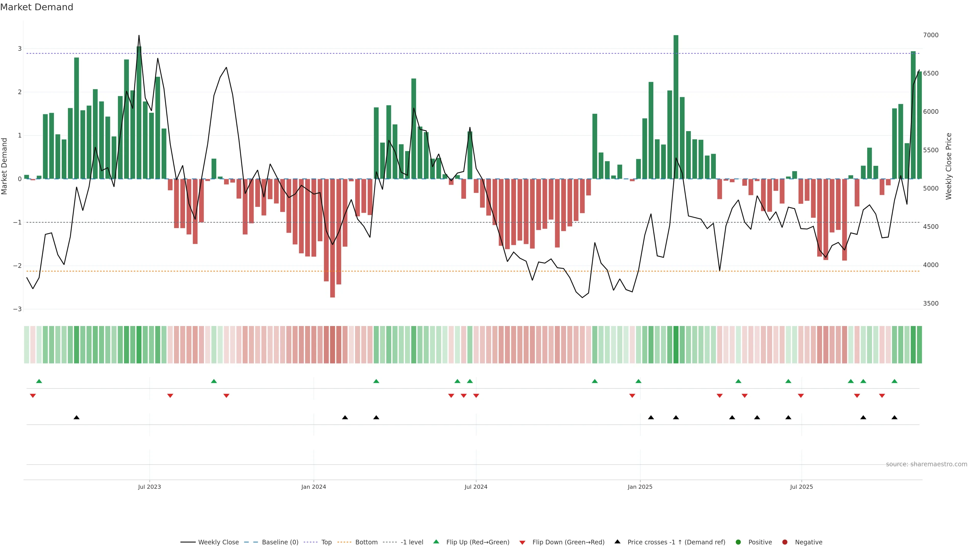Image resolution: width=980 pixels, height=551 pixels.
Task: Click the Jan 2025 x-axis label
Action: coord(640,487)
